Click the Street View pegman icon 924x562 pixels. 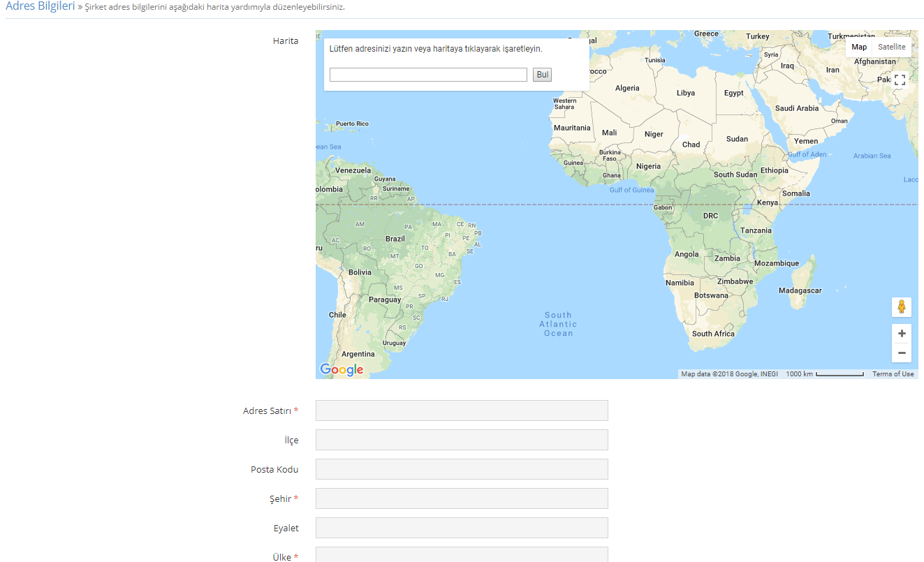pyautogui.click(x=902, y=307)
